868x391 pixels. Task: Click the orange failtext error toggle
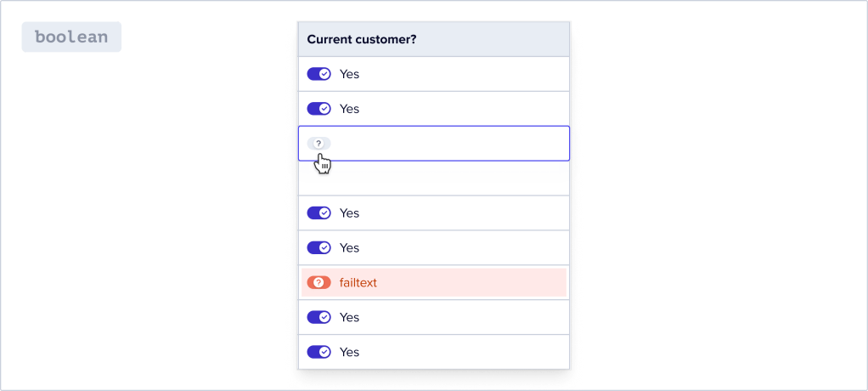(x=318, y=282)
